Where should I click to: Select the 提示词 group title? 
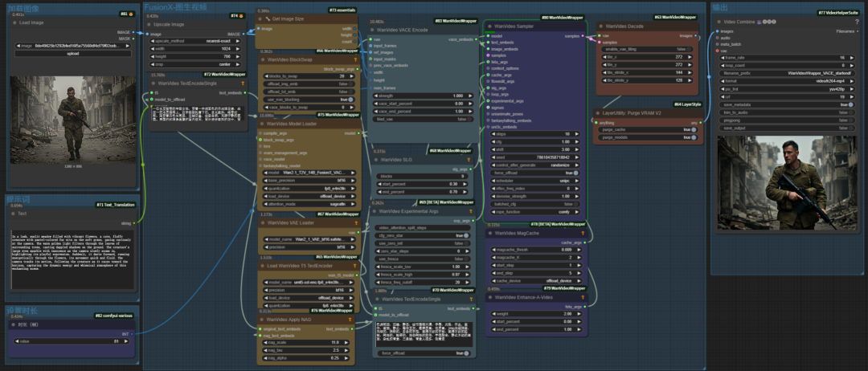tap(18, 199)
